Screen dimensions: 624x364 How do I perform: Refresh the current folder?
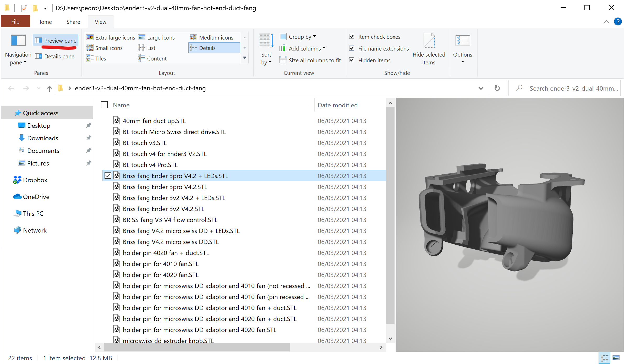(x=497, y=88)
